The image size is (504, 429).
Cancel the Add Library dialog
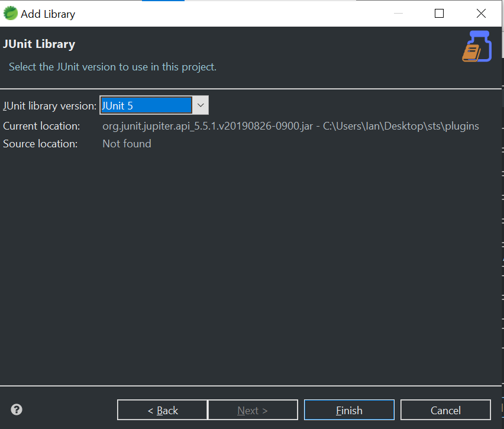(x=445, y=410)
